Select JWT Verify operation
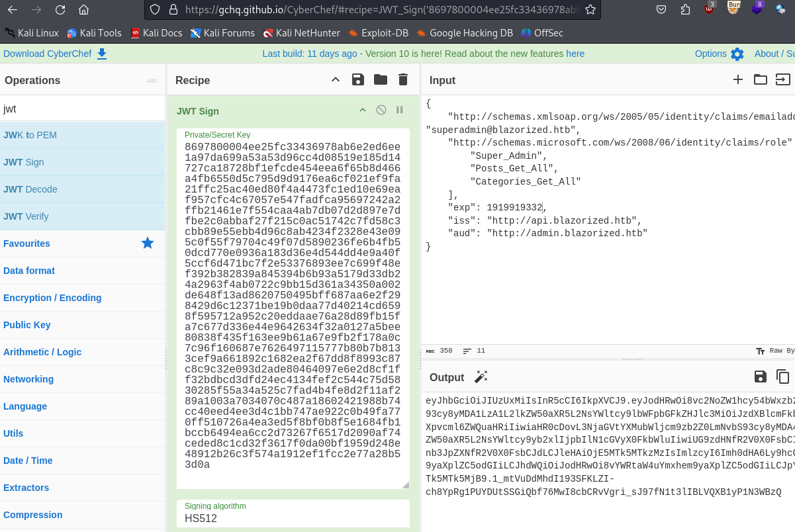The width and height of the screenshot is (795, 532). pos(26,216)
